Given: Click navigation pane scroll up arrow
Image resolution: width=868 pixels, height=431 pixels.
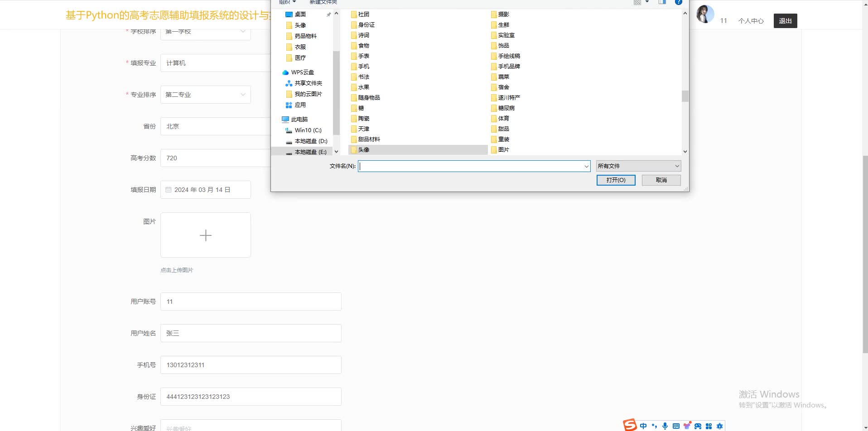Looking at the screenshot, I should pyautogui.click(x=336, y=14).
